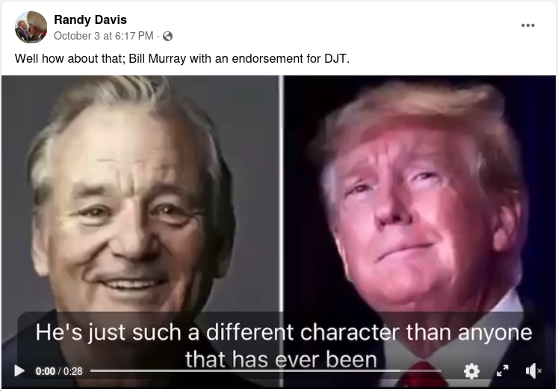558x392 pixels.
Task: Jump to the unplayed gray end of the progress bar
Action: click(x=421, y=370)
